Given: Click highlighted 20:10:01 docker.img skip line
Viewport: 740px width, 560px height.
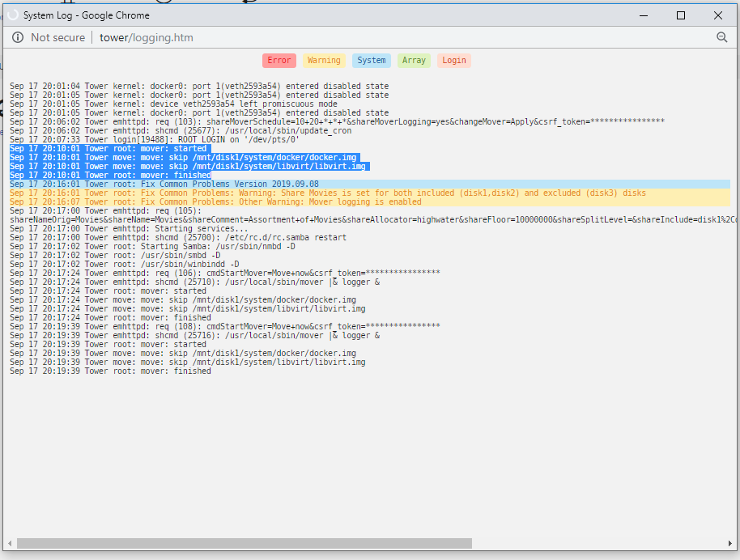Looking at the screenshot, I should coord(183,158).
